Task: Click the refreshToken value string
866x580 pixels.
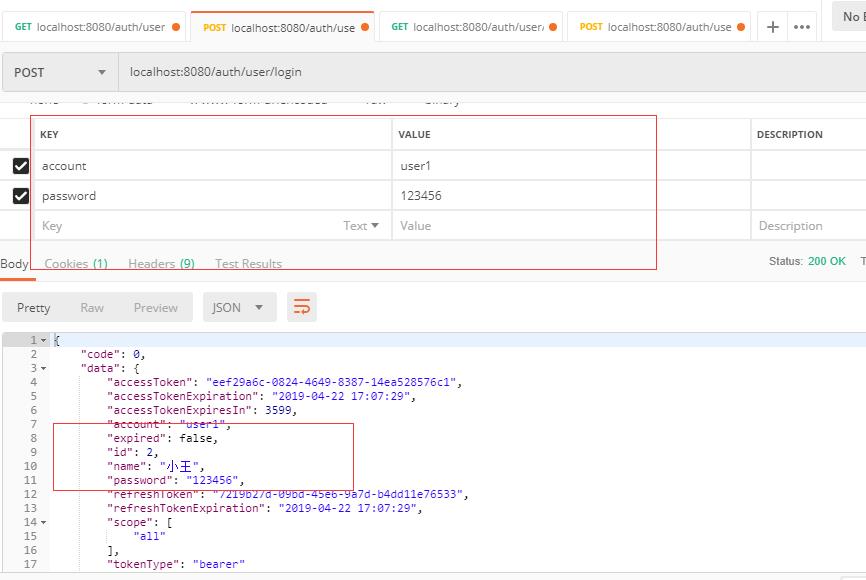Action: (337, 494)
